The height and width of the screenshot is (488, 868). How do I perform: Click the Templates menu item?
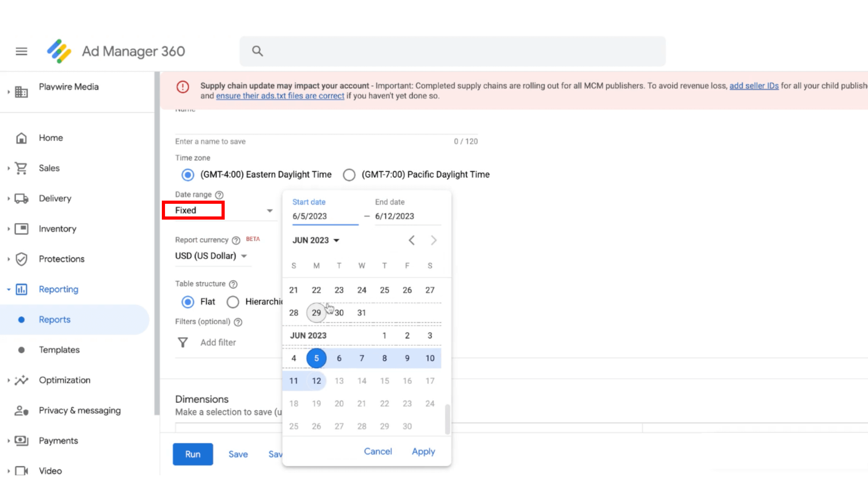point(59,350)
